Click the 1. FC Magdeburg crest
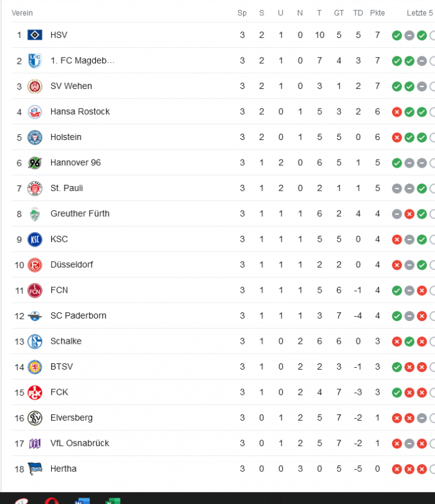The width and height of the screenshot is (435, 504). pos(35,61)
